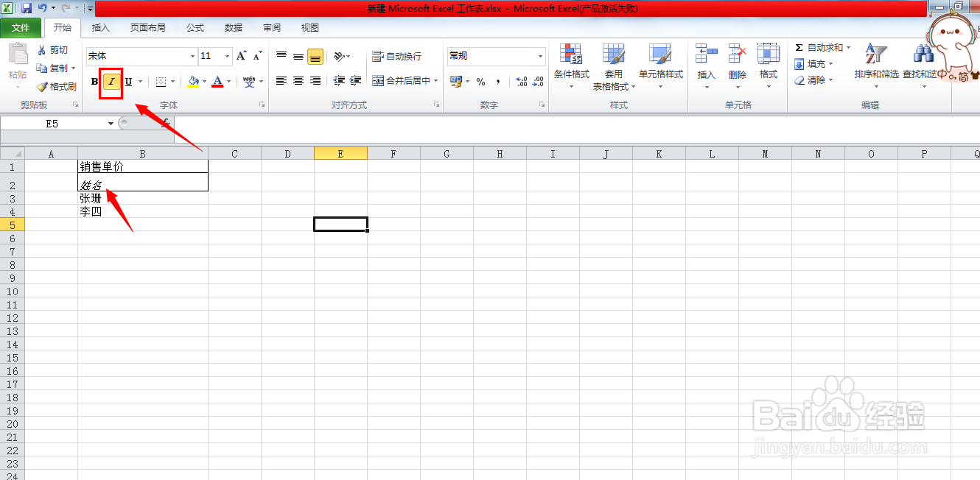
Task: Toggle Underline formatting
Action: (x=128, y=82)
